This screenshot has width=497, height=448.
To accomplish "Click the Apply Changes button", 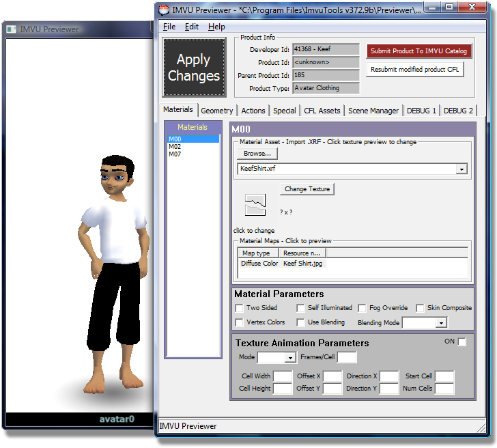I will (194, 67).
